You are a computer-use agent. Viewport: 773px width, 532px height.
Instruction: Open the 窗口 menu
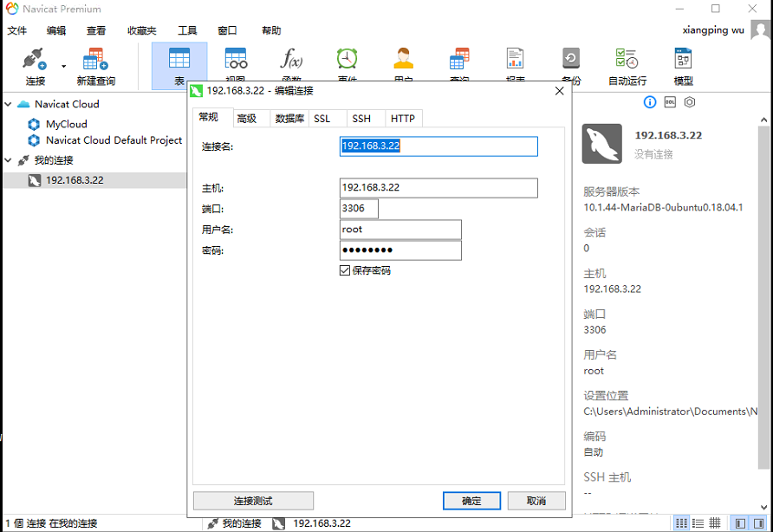pos(227,30)
